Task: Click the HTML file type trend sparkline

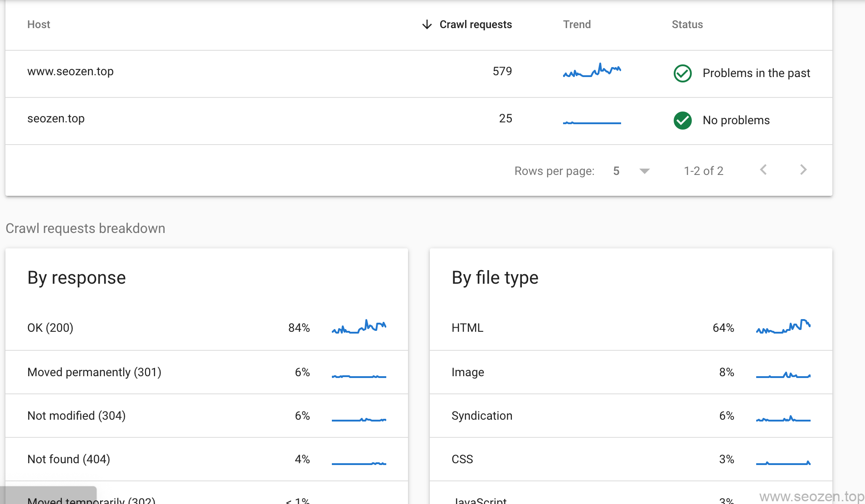Action: point(784,326)
